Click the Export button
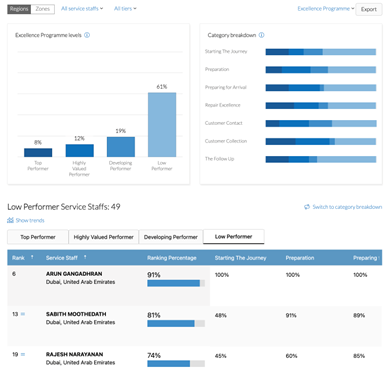The image size is (390, 372). tap(369, 9)
